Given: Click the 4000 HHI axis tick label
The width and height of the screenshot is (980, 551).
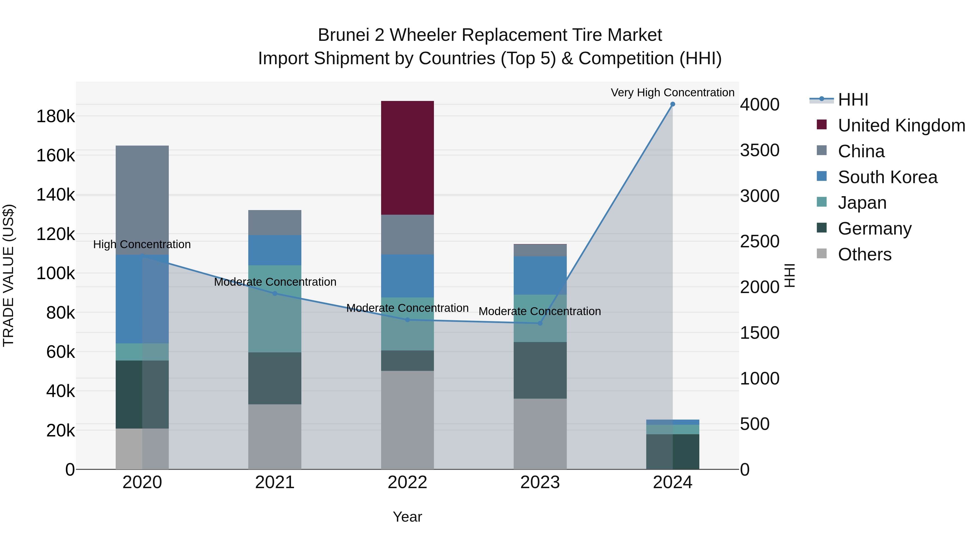Looking at the screenshot, I should [760, 104].
